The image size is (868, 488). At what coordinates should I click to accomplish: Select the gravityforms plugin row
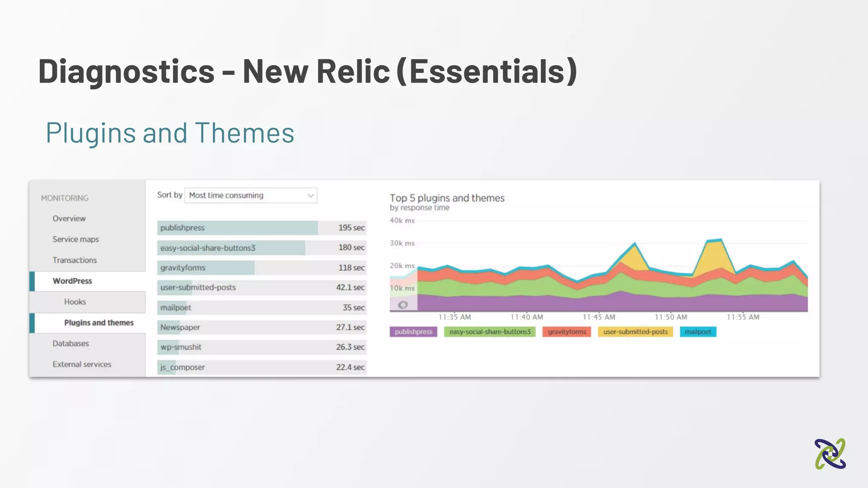pos(262,268)
